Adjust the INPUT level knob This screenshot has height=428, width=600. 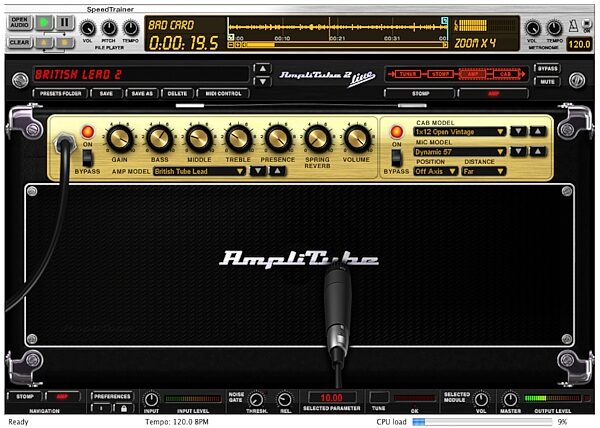point(151,400)
